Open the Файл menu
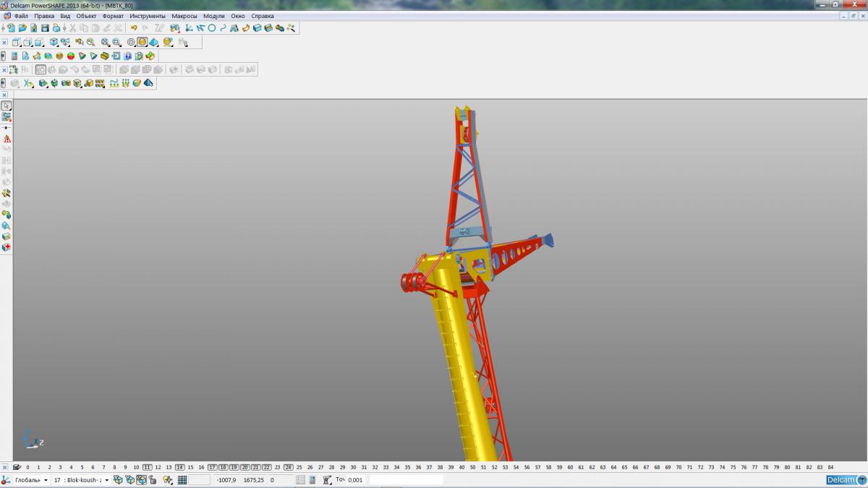Viewport: 868px width, 488px height. pos(21,16)
